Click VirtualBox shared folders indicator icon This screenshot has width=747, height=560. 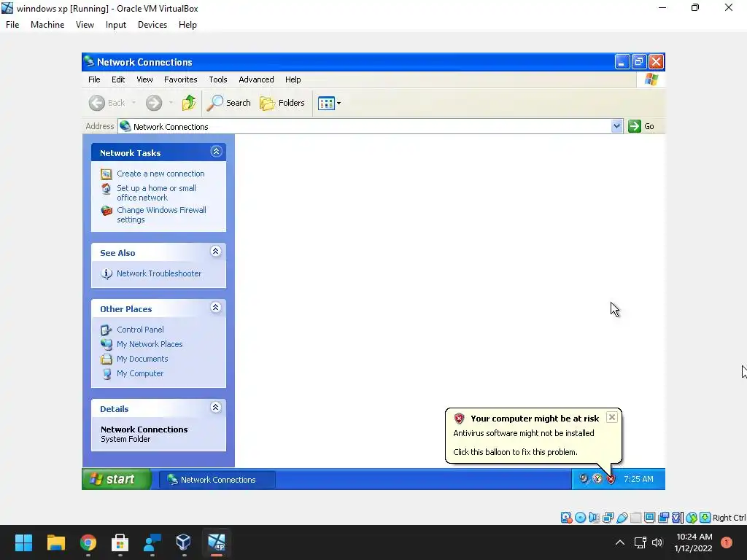(635, 518)
